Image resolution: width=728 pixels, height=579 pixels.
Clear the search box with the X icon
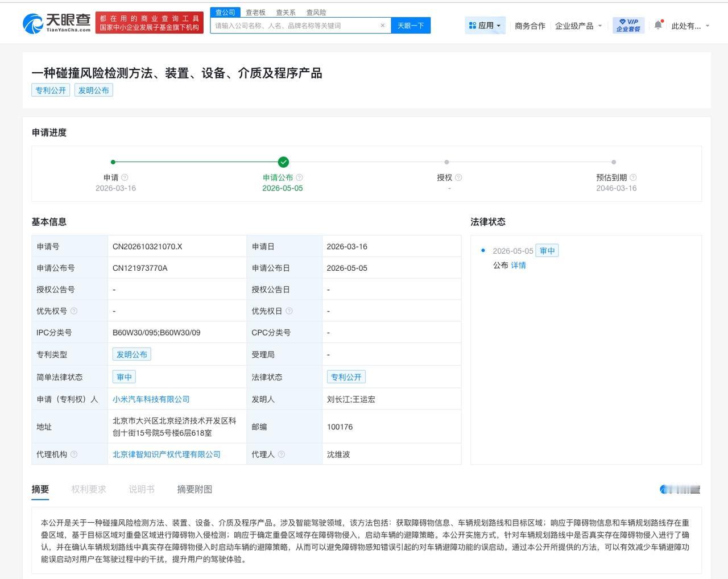383,26
